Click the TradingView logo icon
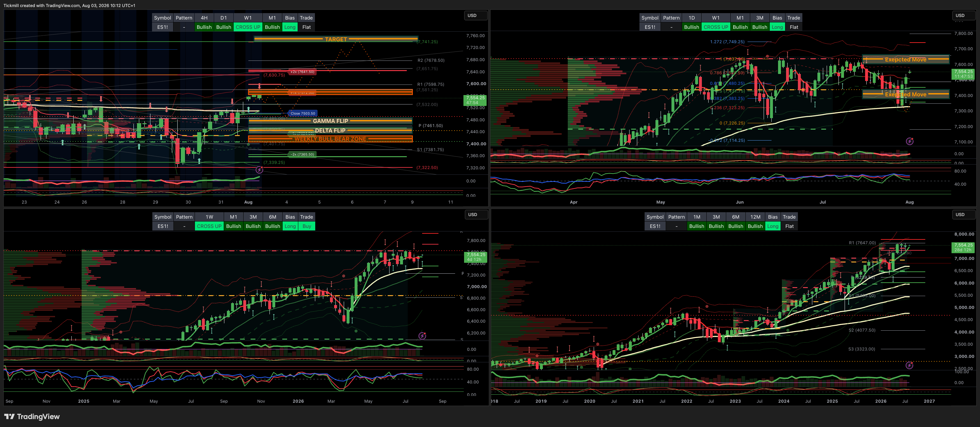980x427 pixels. coord(10,416)
